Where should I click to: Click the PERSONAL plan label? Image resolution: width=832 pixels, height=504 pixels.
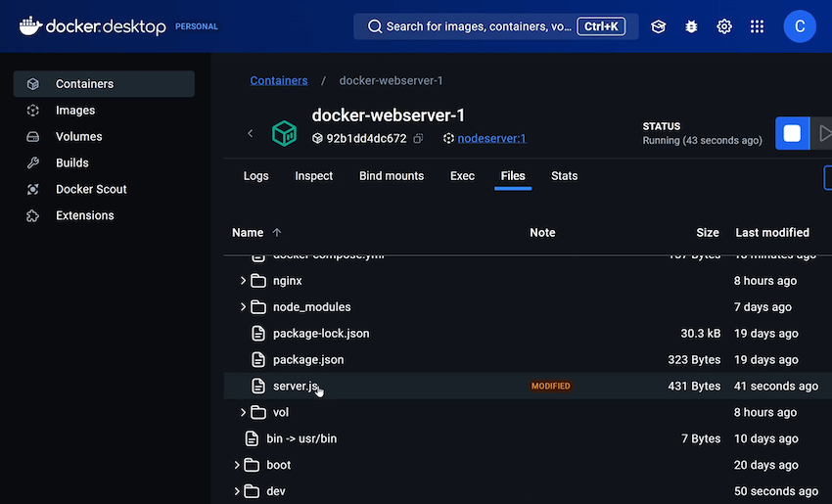click(197, 26)
